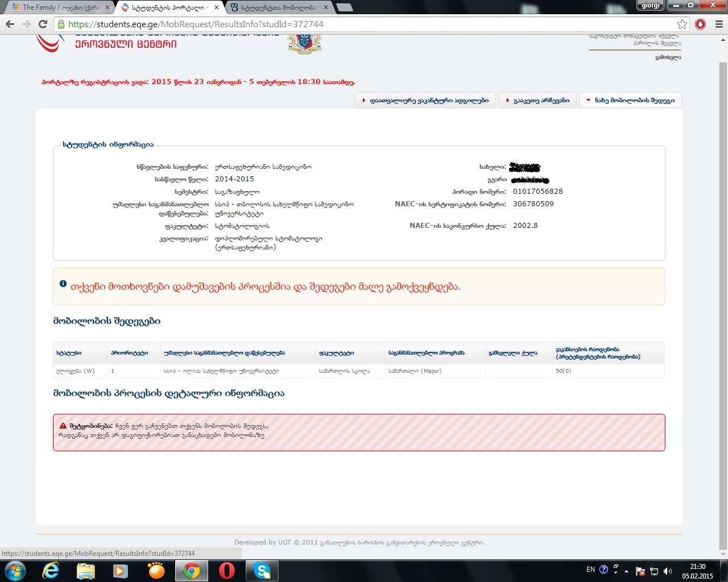Image resolution: width=728 pixels, height=582 pixels.
Task: Open the red extension icon in toolbar
Action: (x=700, y=24)
